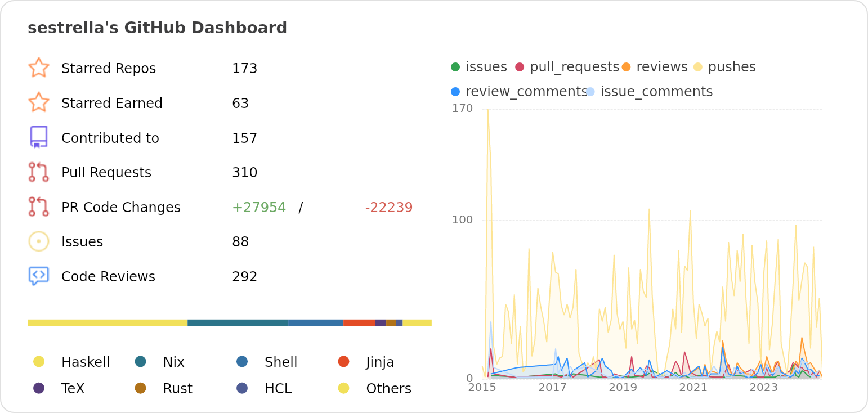Click the PR Code Changes icon
This screenshot has height=413, width=868.
point(39,206)
